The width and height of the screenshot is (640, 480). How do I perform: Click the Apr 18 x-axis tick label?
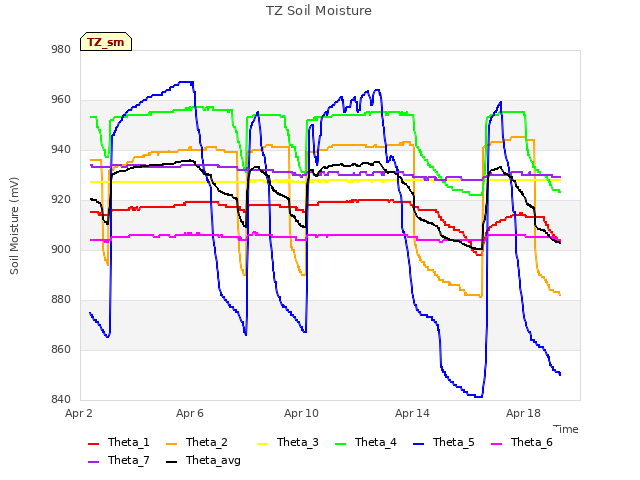point(523,413)
